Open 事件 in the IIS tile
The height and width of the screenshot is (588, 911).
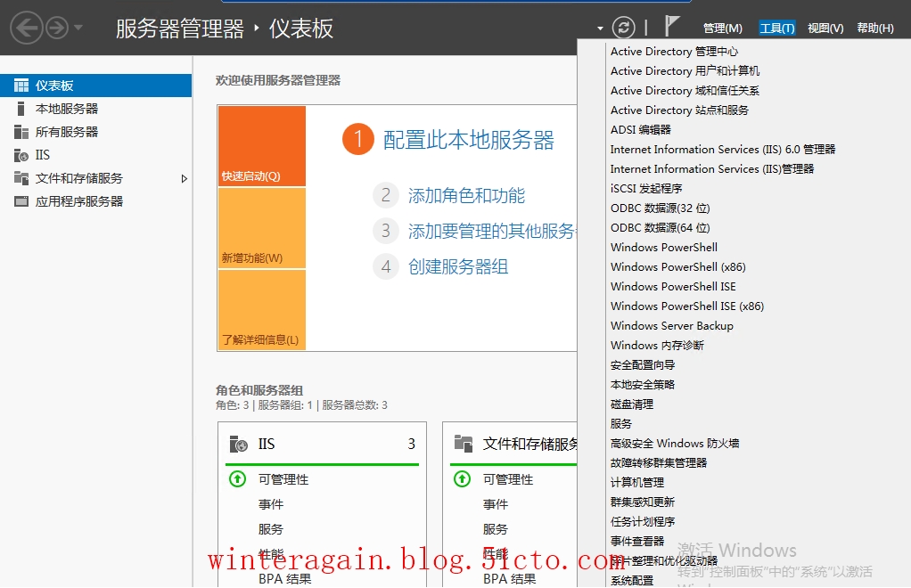pyautogui.click(x=271, y=504)
